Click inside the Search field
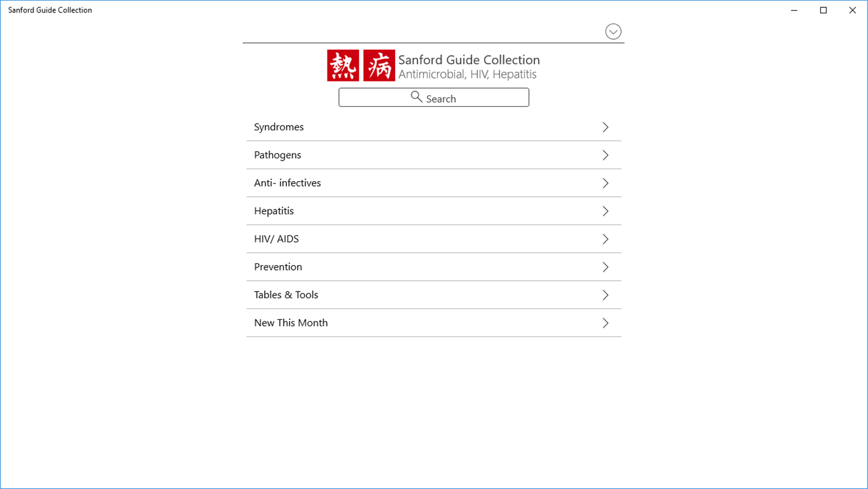The image size is (868, 489). [483, 97]
